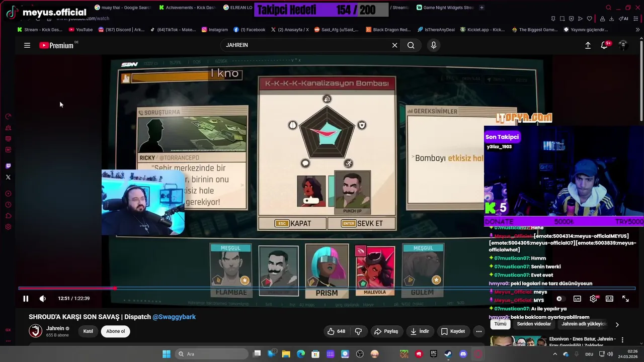Open Stream Kick Dashboard bookmark
The width and height of the screenshot is (644, 362).
click(x=40, y=30)
